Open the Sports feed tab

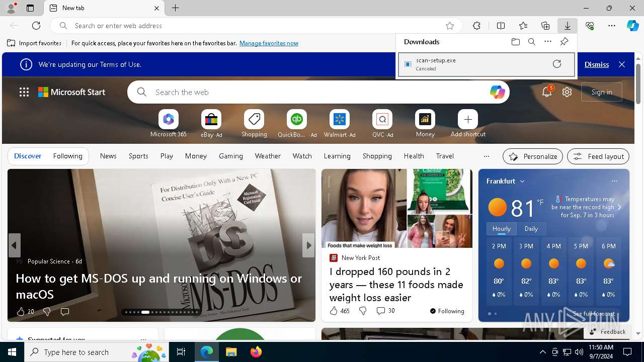click(138, 156)
